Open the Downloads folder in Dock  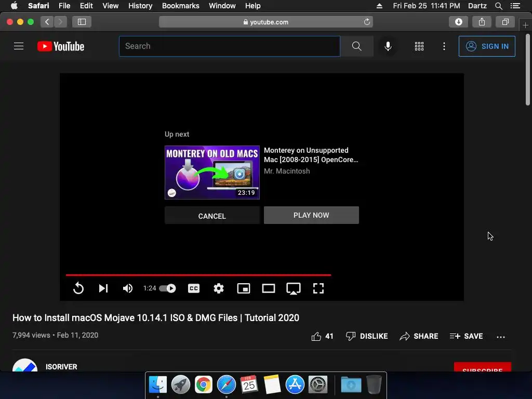click(x=351, y=384)
